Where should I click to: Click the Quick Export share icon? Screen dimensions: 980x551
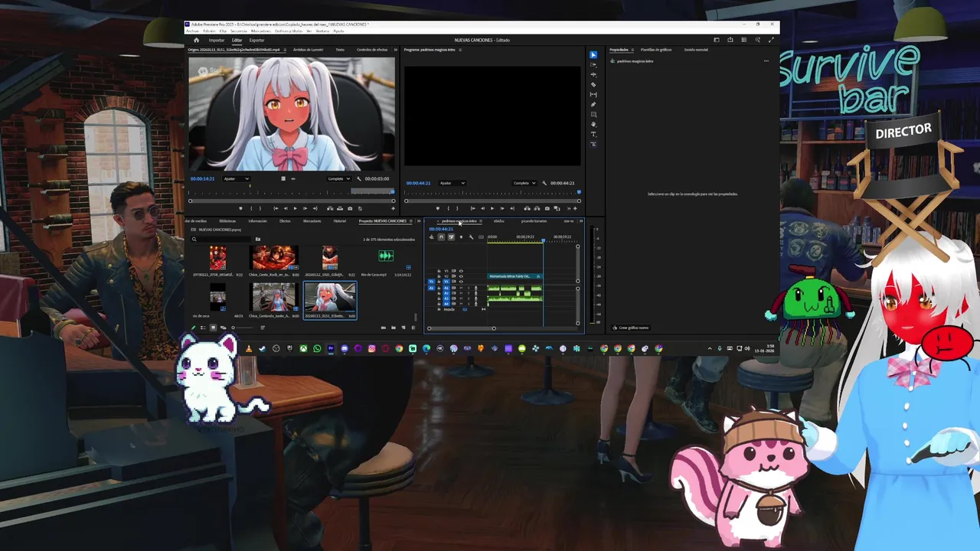point(730,40)
